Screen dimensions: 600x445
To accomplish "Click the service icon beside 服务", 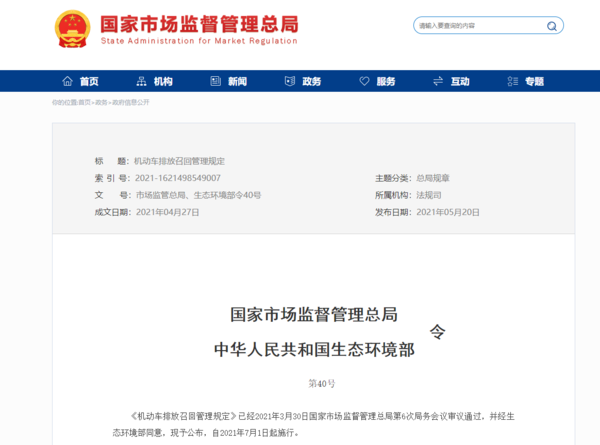I will pyautogui.click(x=364, y=81).
